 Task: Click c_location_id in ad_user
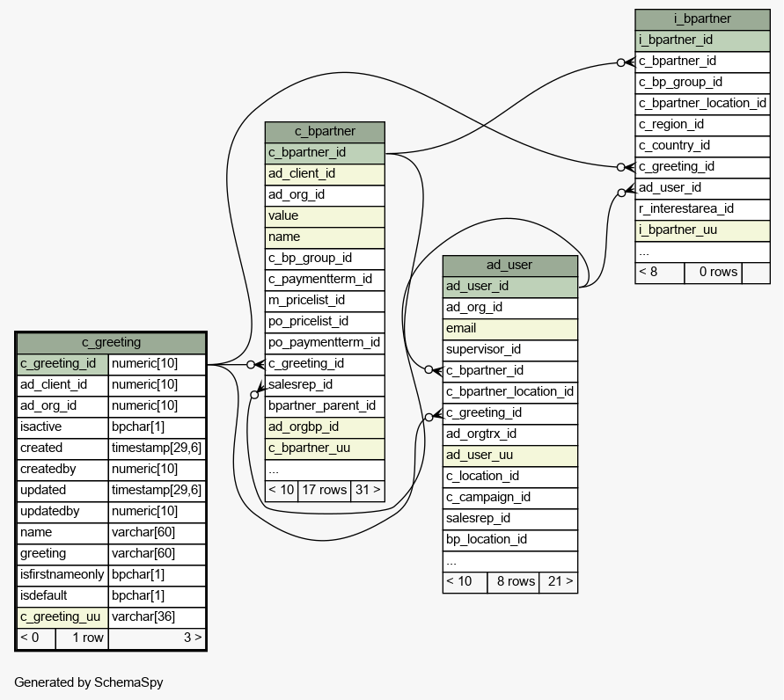click(x=510, y=477)
